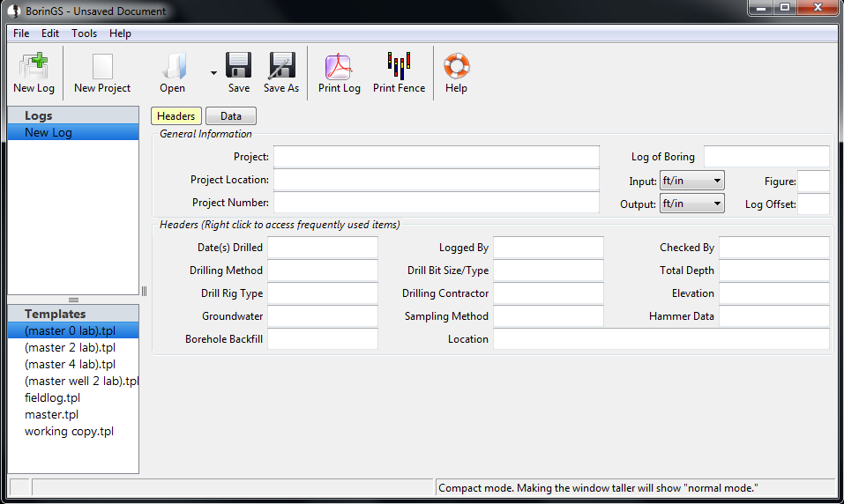Open the Edit menu
This screenshot has width=844, height=504.
[x=50, y=33]
